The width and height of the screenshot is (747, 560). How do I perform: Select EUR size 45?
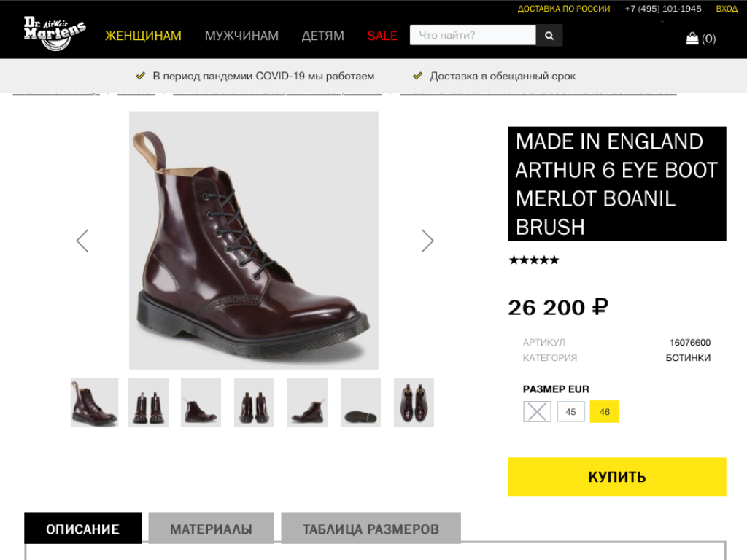(570, 412)
